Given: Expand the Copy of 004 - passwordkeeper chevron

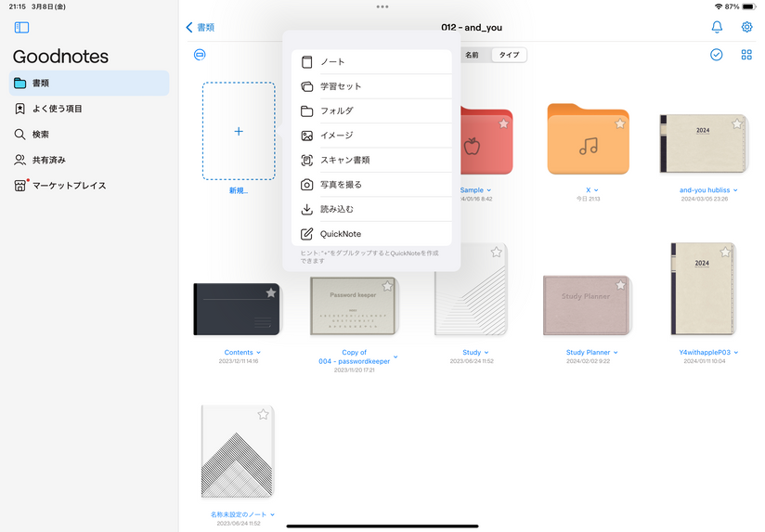Looking at the screenshot, I should point(395,357).
